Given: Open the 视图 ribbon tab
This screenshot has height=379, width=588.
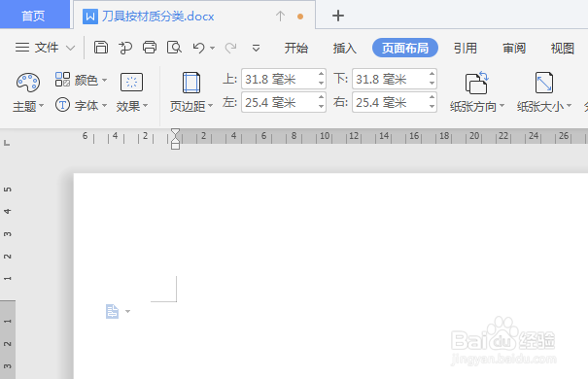Looking at the screenshot, I should [x=562, y=48].
